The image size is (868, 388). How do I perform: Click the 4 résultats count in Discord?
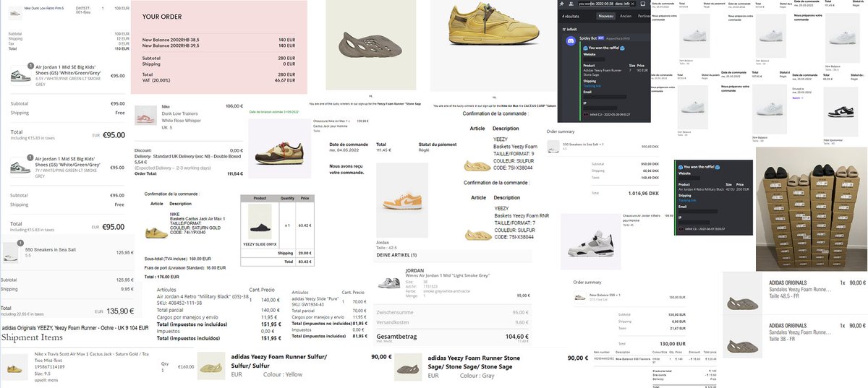coord(571,16)
